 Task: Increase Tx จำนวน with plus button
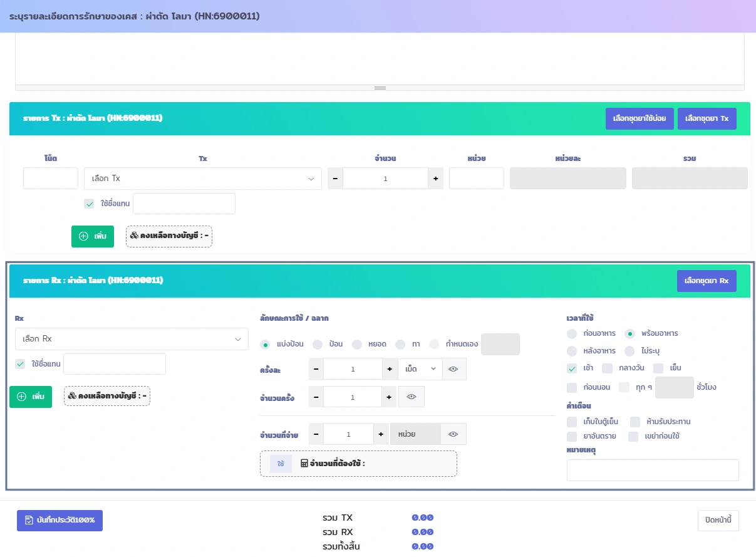coord(435,179)
